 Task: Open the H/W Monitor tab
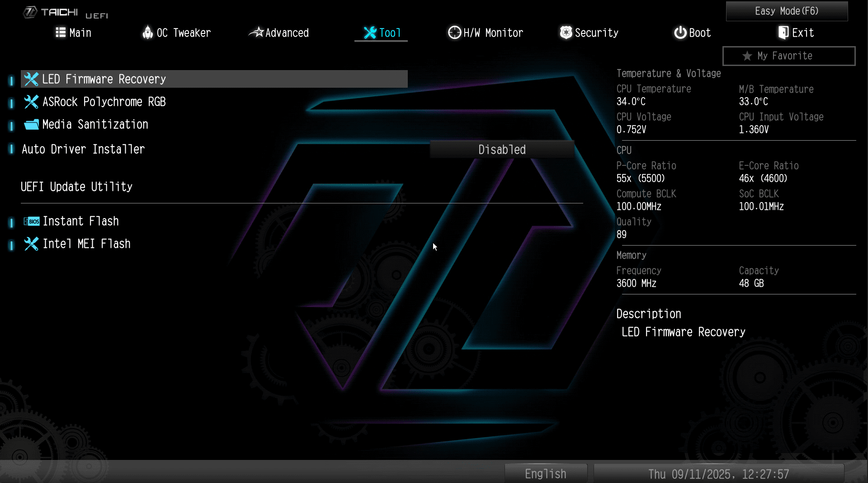point(486,33)
